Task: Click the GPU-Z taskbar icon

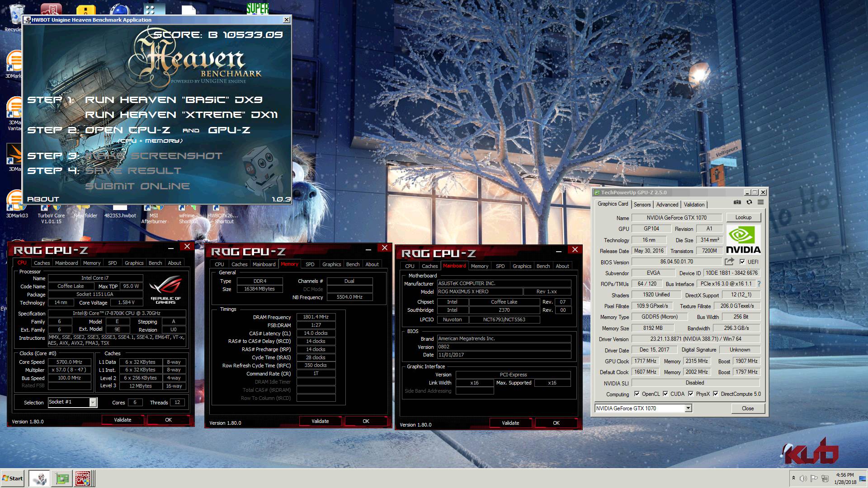Action: tap(61, 478)
